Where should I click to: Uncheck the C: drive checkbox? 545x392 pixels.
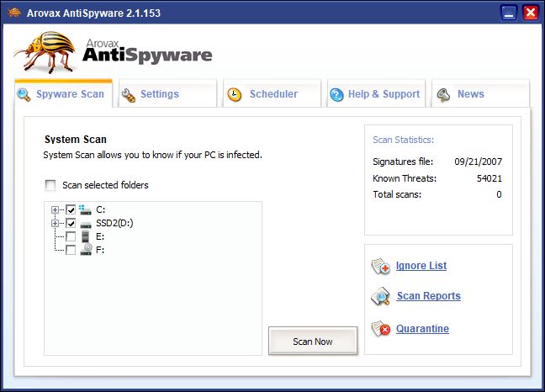point(71,209)
